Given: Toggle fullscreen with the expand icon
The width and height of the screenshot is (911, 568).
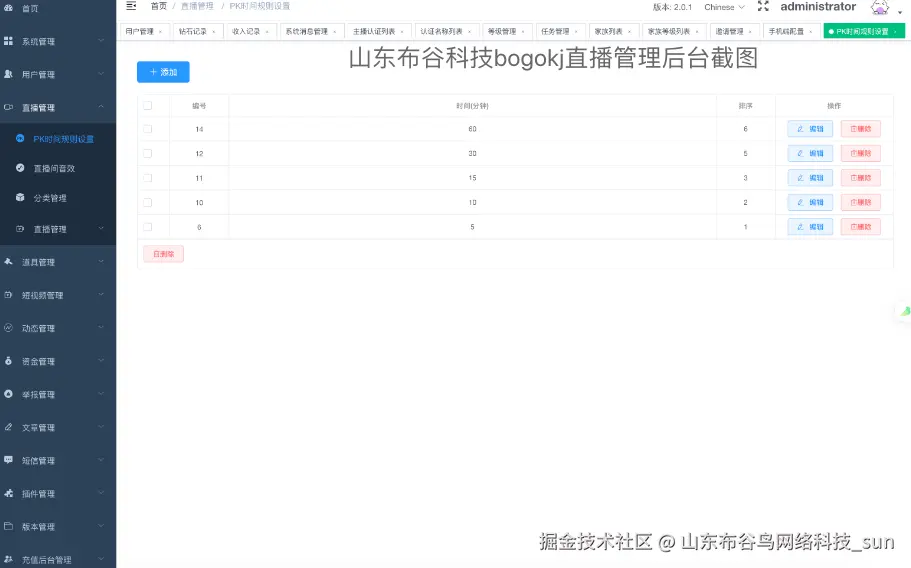Looking at the screenshot, I should [x=763, y=6].
